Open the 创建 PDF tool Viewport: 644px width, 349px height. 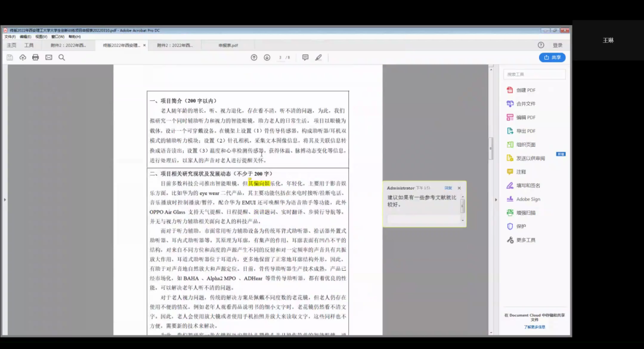coord(525,90)
